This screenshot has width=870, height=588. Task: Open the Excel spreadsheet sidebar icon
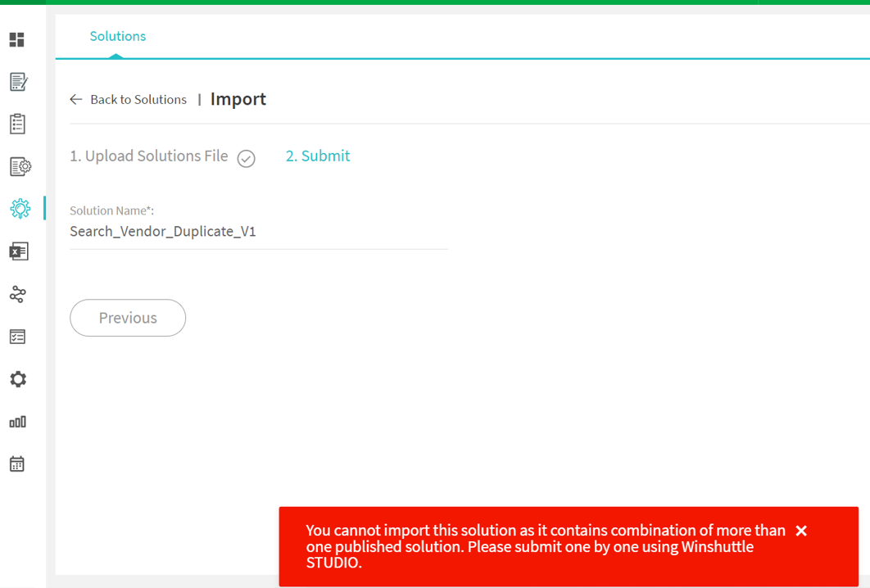click(x=19, y=251)
